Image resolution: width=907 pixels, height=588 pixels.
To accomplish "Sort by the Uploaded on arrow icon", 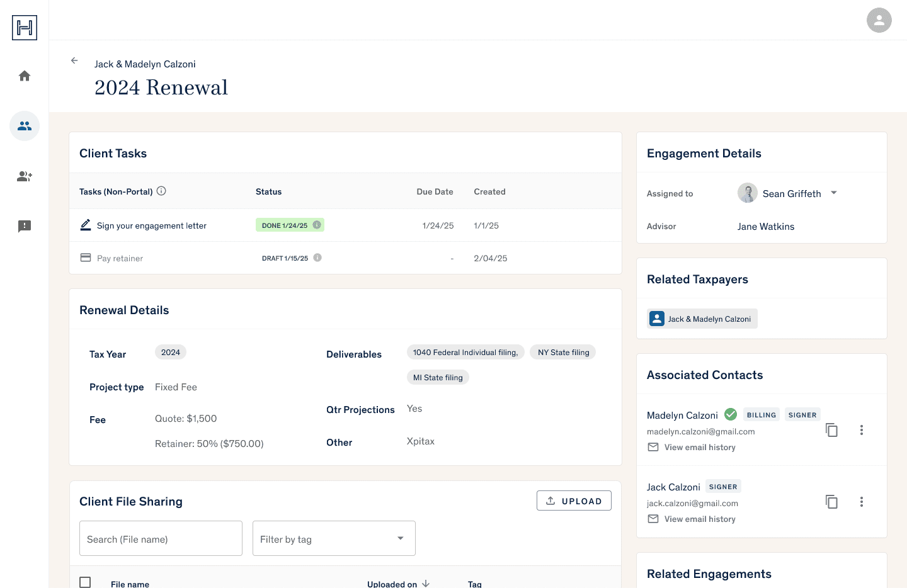I will [426, 584].
